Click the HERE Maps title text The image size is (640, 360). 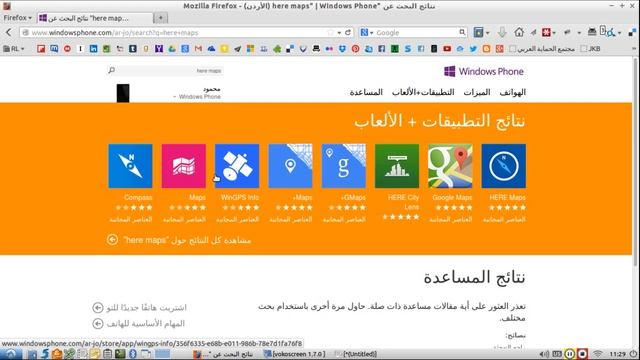[x=507, y=198]
